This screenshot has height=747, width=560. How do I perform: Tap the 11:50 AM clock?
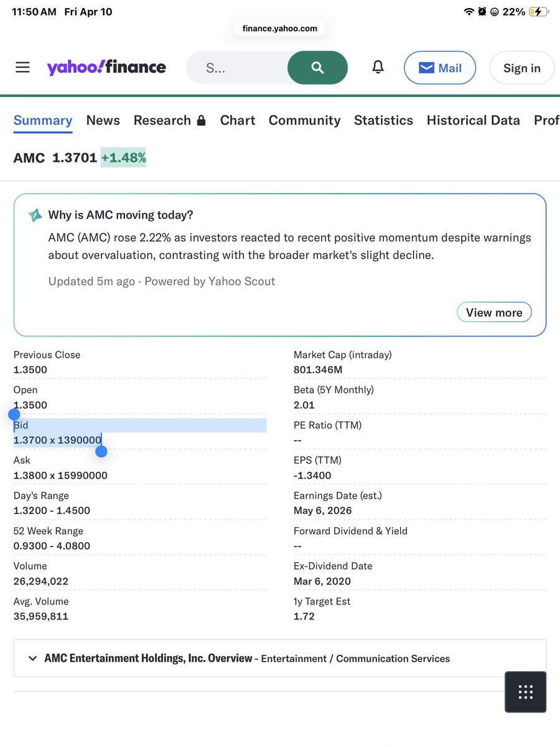tap(34, 12)
